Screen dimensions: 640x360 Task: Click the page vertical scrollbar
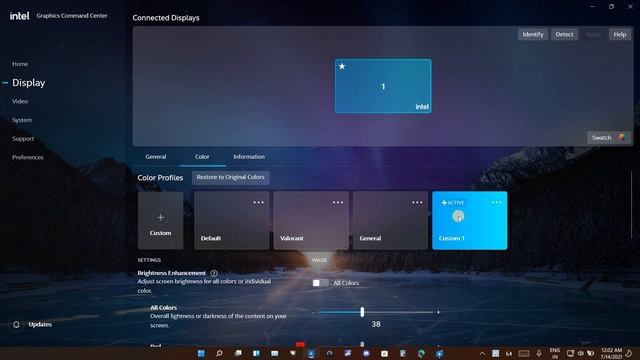pos(631,205)
